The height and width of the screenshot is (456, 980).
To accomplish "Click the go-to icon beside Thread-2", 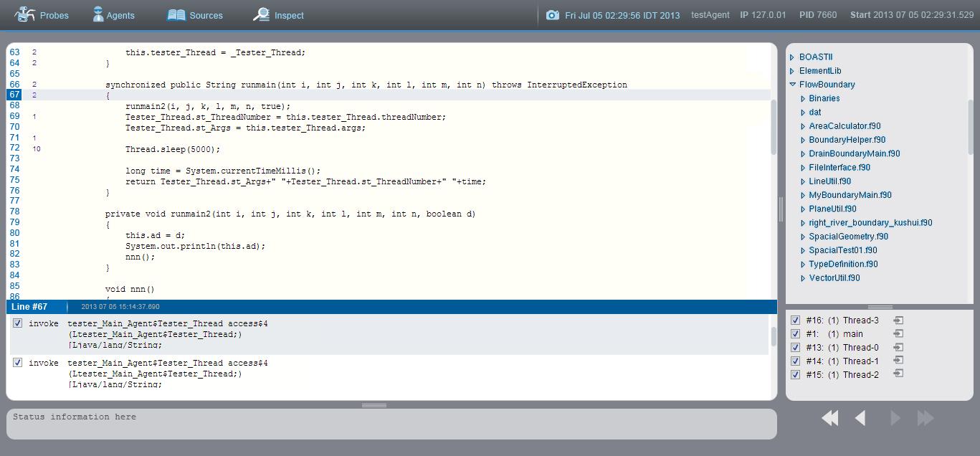I will [x=898, y=374].
